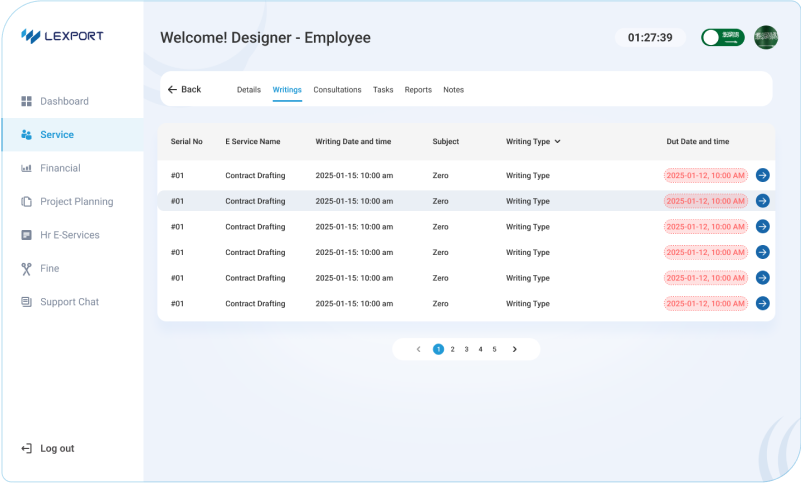This screenshot has height=483, width=801.
Task: Expand the Writing Type column dropdown
Action: click(x=557, y=142)
